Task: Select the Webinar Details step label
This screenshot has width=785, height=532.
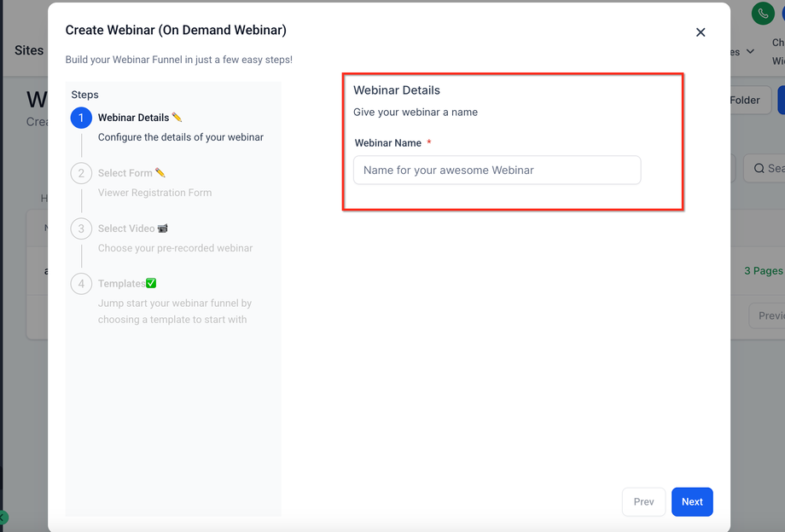Action: [134, 118]
